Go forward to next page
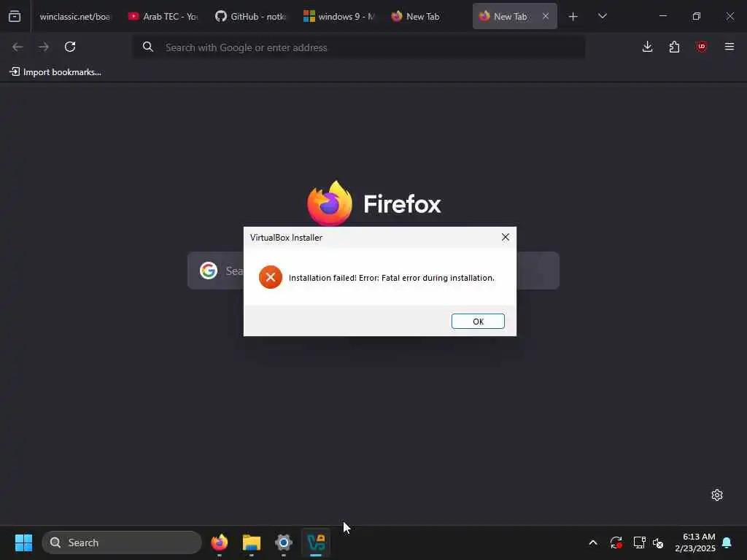This screenshot has width=747, height=560. [x=44, y=47]
